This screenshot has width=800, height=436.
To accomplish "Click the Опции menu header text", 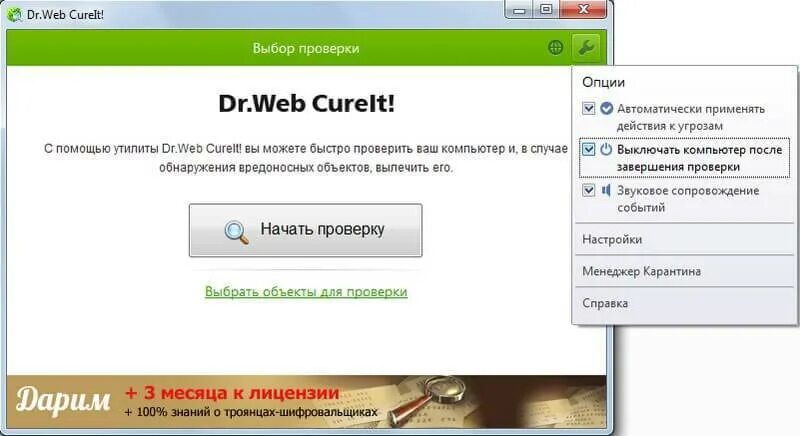I will (x=603, y=82).
